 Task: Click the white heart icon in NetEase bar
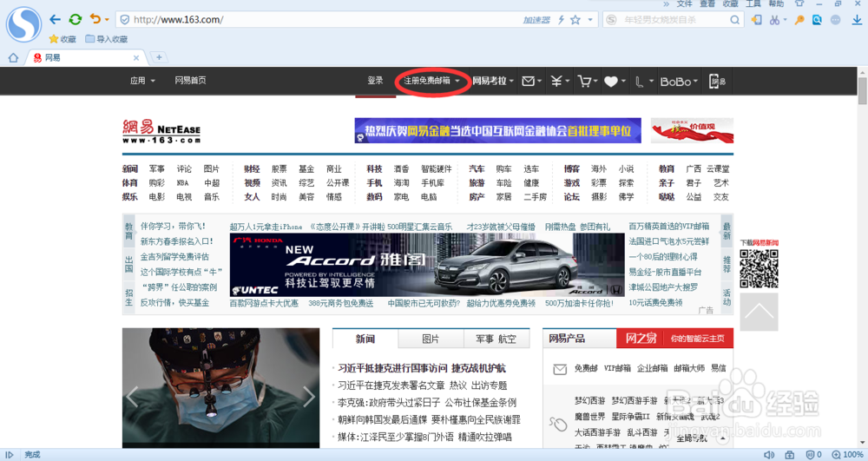(610, 82)
